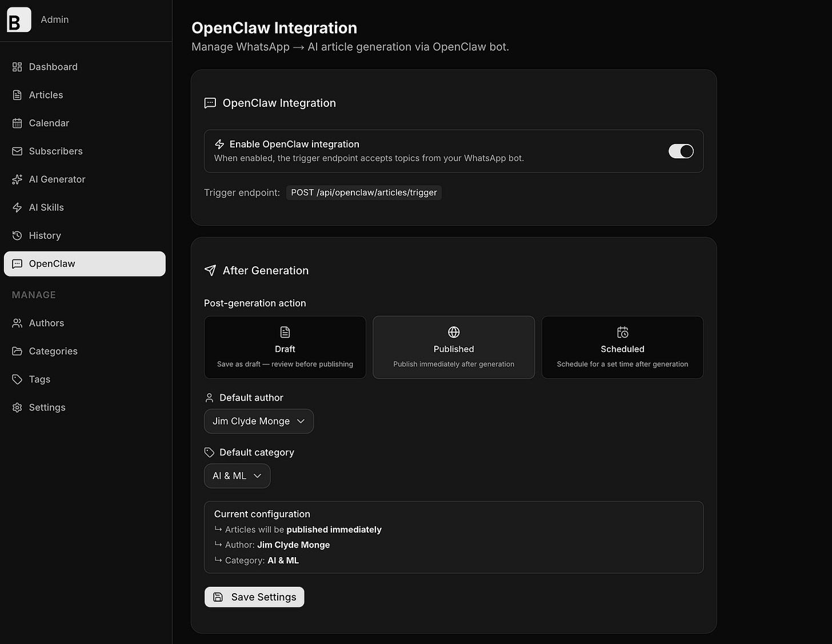Image resolution: width=832 pixels, height=644 pixels.
Task: Select Scheduled post-generation action
Action: click(x=623, y=347)
